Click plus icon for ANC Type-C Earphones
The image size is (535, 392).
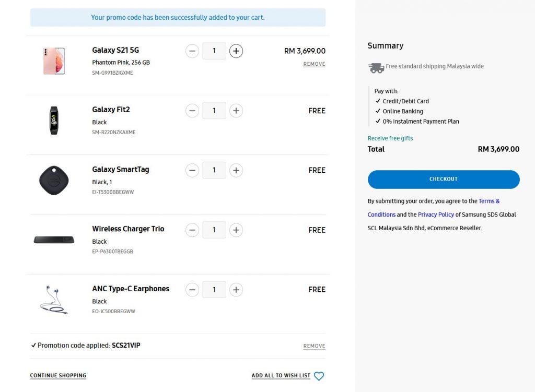click(x=236, y=290)
